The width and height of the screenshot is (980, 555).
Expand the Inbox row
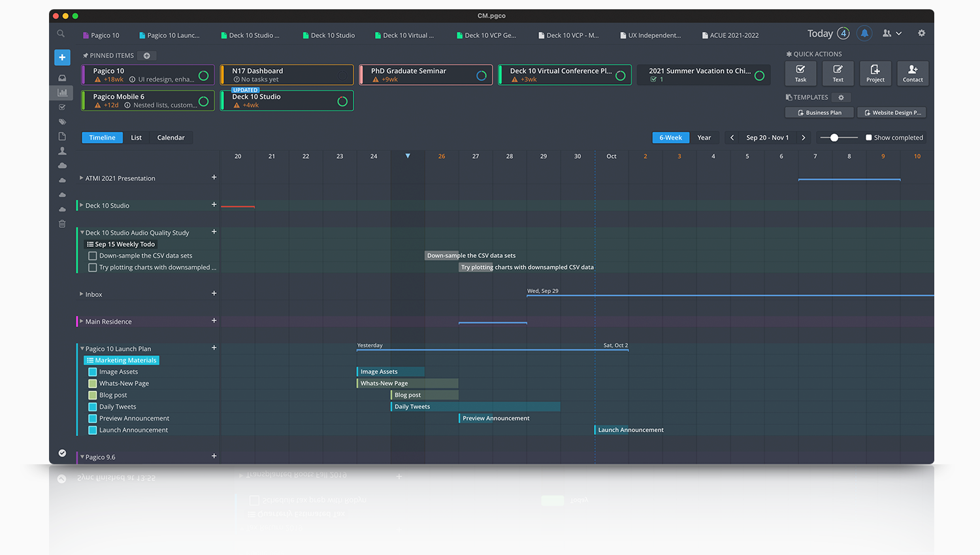(x=82, y=294)
